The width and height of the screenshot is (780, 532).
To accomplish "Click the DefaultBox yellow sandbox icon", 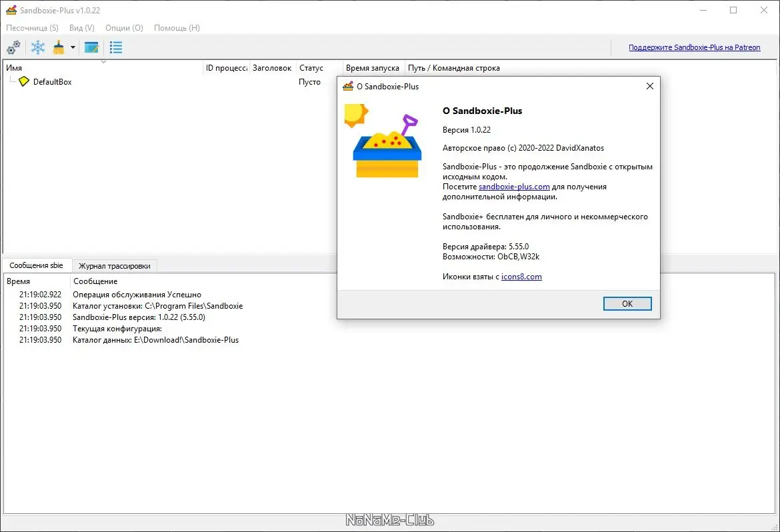I will point(24,81).
